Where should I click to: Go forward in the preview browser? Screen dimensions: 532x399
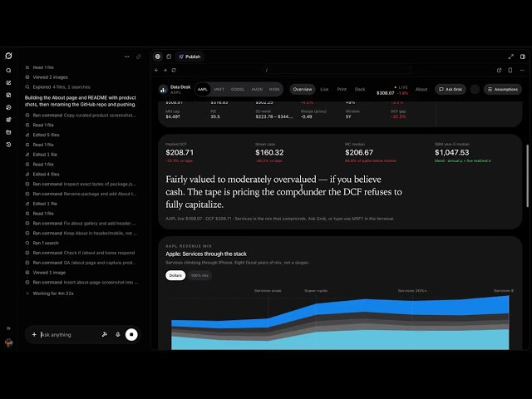(x=165, y=70)
